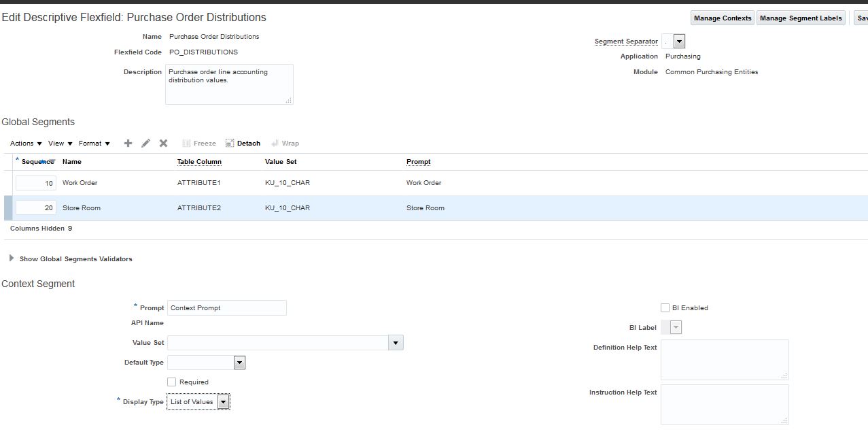Image resolution: width=868 pixels, height=434 pixels.
Task: Click the Common Purchasing Entities module text
Action: pos(712,72)
